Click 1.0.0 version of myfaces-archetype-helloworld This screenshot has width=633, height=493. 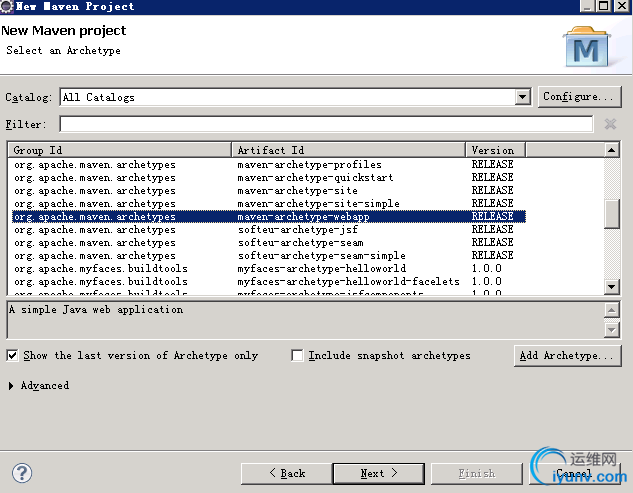487,269
